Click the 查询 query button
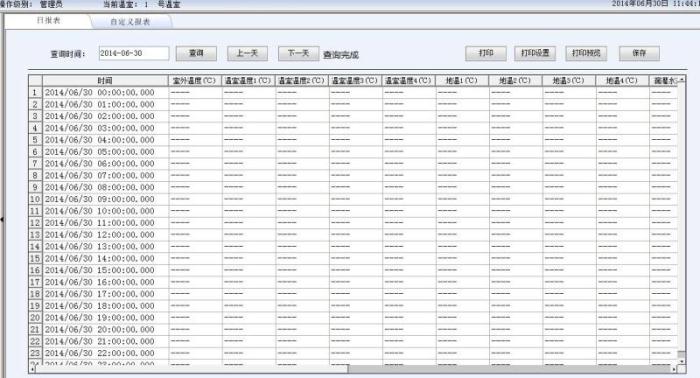 click(196, 54)
